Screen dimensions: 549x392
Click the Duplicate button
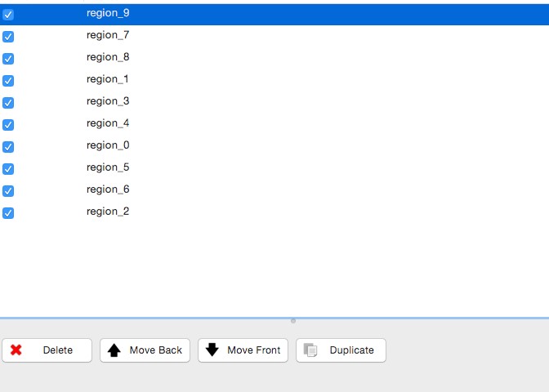[341, 350]
